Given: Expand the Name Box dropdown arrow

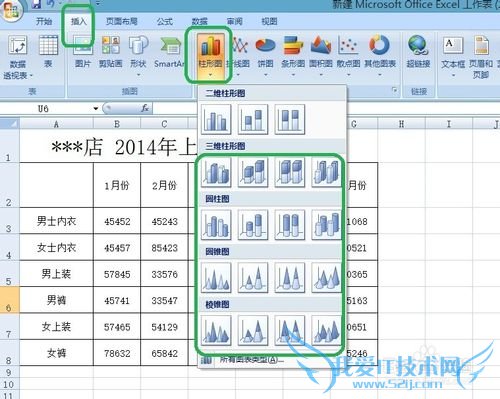Looking at the screenshot, I should 96,109.
